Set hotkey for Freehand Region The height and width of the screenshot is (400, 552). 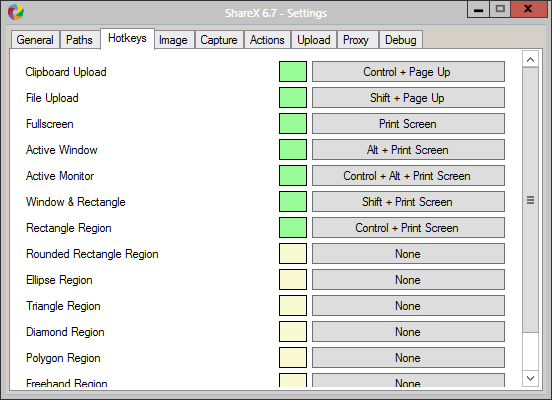(408, 381)
